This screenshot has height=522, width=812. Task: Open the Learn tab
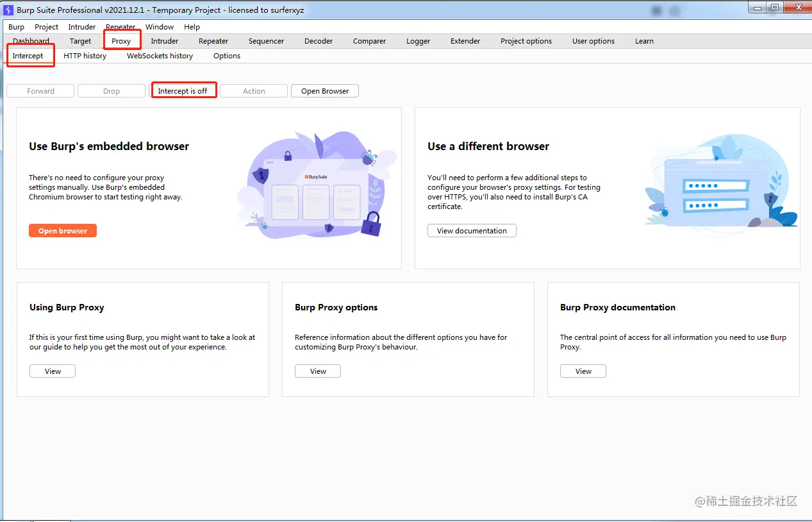(x=644, y=41)
